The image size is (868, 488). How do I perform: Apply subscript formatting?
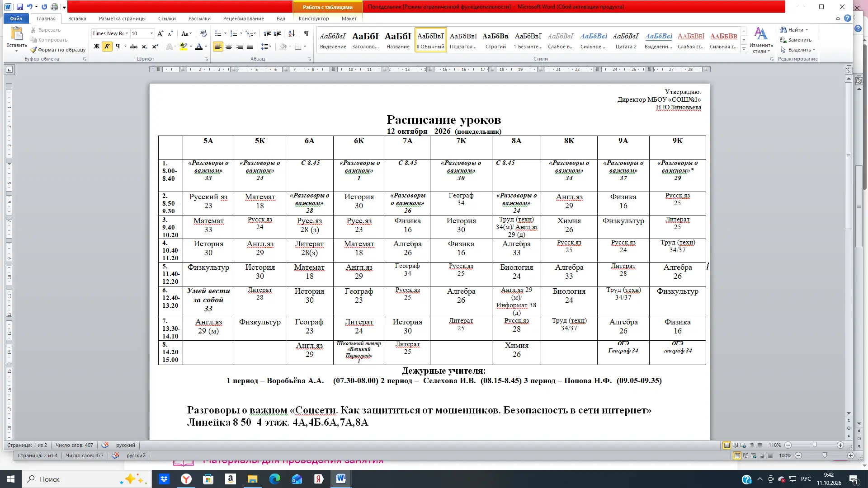[145, 47]
